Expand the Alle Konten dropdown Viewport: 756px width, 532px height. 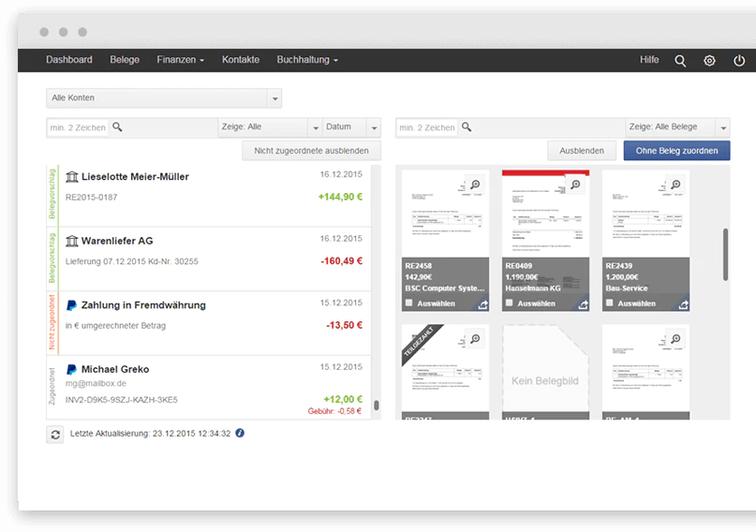pos(164,98)
